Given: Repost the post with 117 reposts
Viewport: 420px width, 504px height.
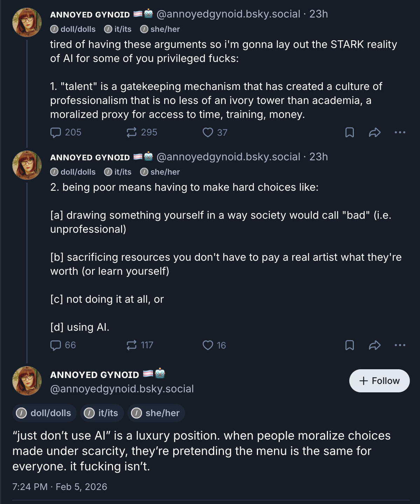Looking at the screenshot, I should coord(132,345).
